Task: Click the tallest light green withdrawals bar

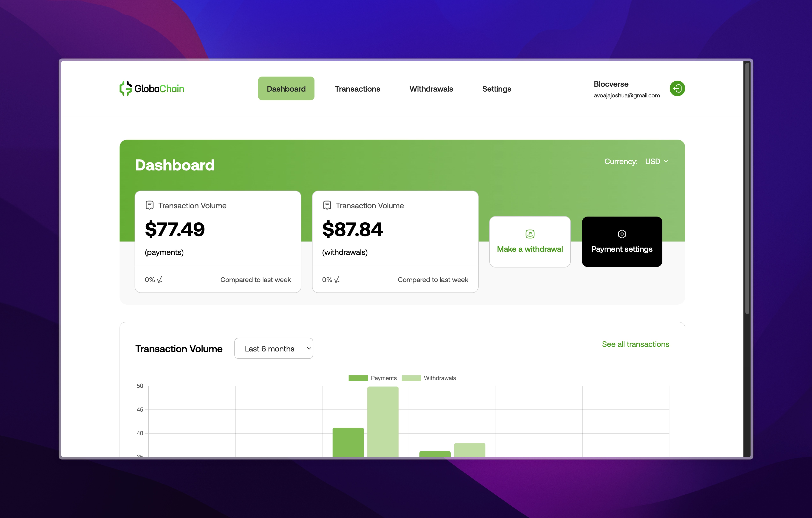Action: click(383, 422)
